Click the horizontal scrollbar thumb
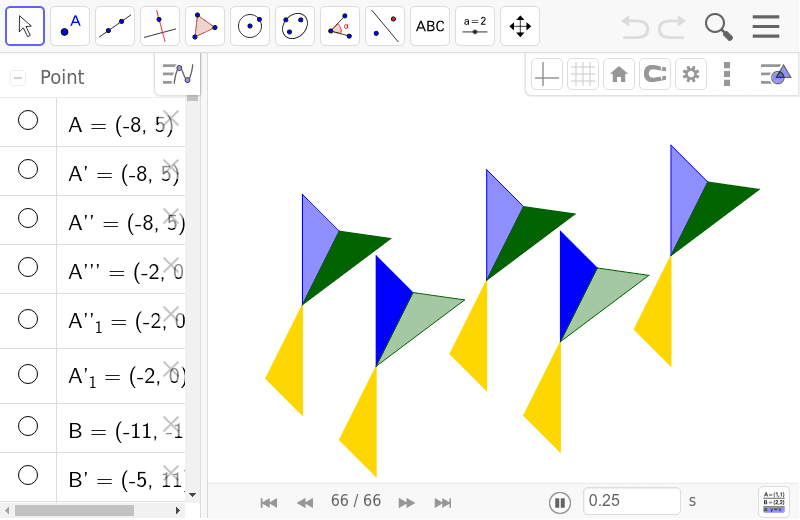The width and height of the screenshot is (800, 520). [x=74, y=510]
